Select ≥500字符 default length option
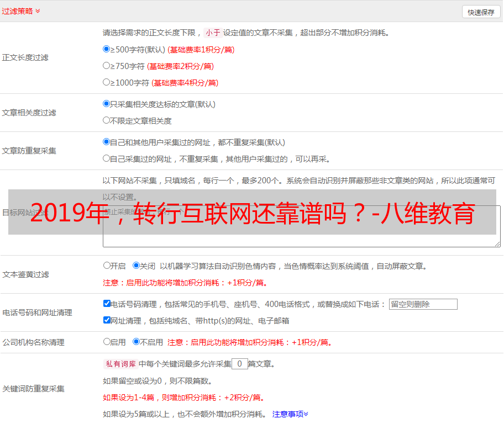This screenshot has width=504, height=424. pyautogui.click(x=107, y=49)
